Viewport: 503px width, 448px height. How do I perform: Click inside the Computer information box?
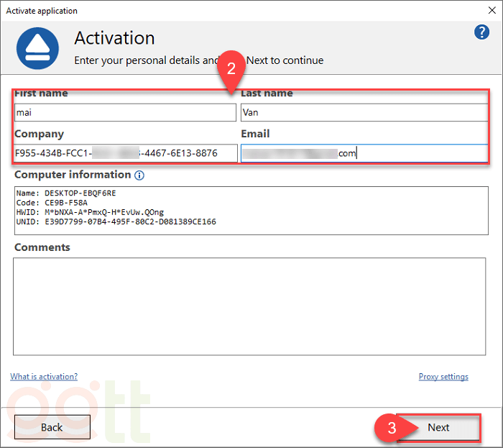tap(250, 208)
